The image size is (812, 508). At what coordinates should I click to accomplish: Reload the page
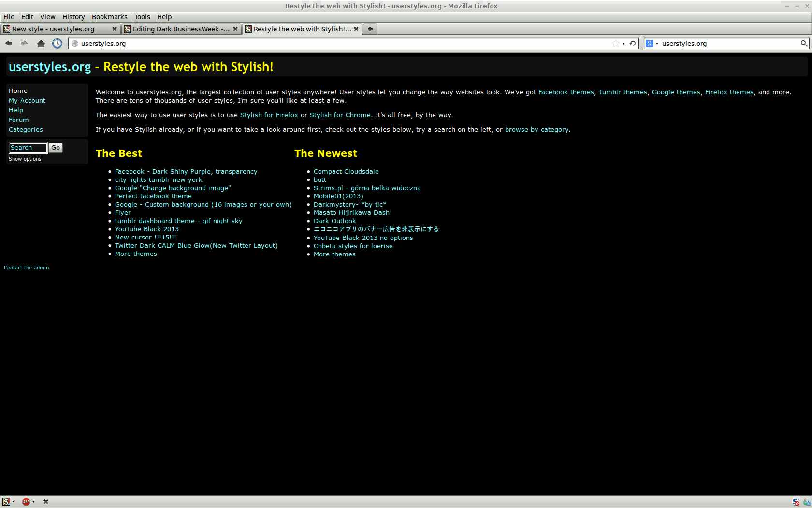click(633, 44)
